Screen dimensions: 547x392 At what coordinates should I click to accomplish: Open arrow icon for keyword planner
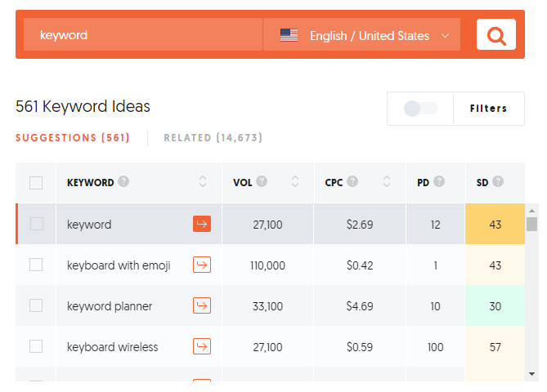pyautogui.click(x=202, y=305)
